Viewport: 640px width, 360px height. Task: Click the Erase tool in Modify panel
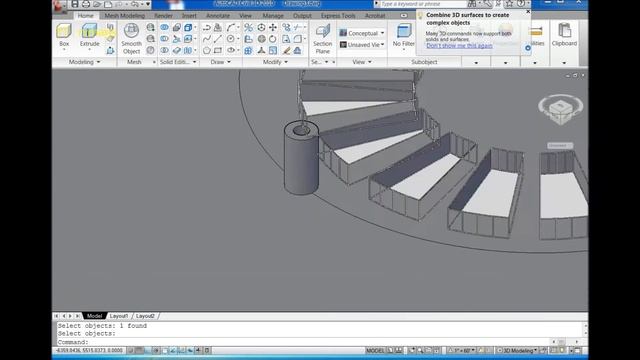click(x=287, y=50)
